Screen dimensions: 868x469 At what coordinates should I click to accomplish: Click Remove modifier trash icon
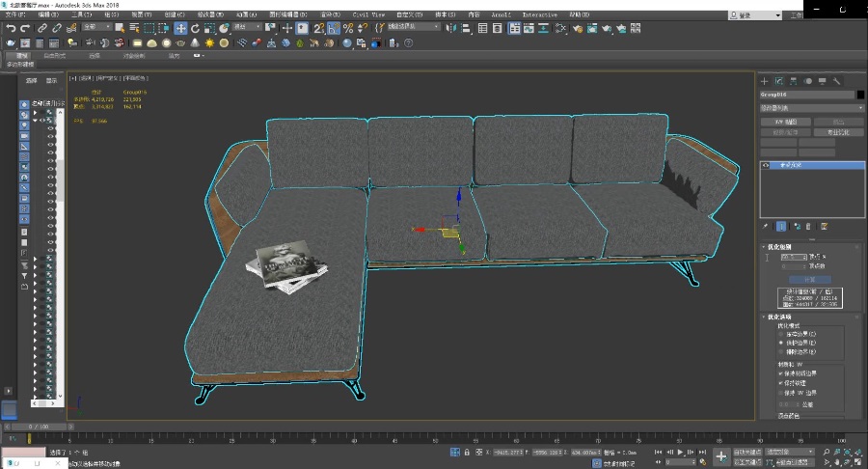[808, 226]
